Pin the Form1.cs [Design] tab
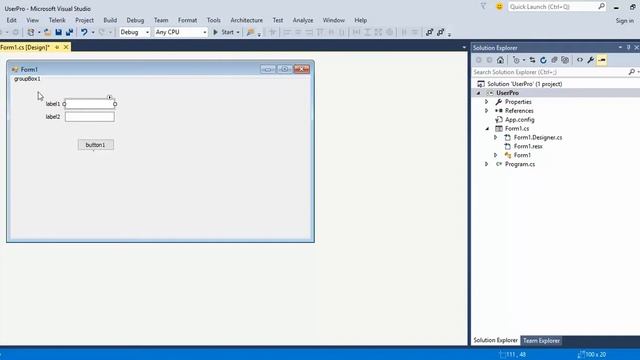This screenshot has width=640, height=360. pyautogui.click(x=57, y=47)
